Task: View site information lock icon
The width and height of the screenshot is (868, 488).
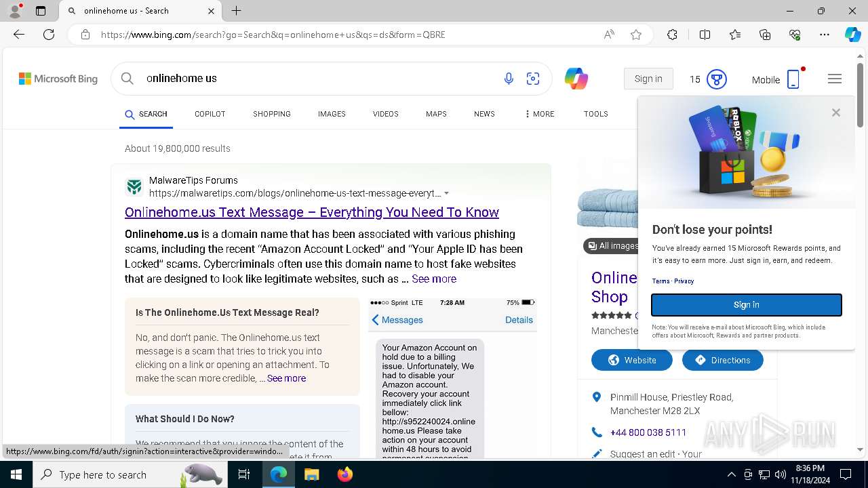Action: point(85,35)
